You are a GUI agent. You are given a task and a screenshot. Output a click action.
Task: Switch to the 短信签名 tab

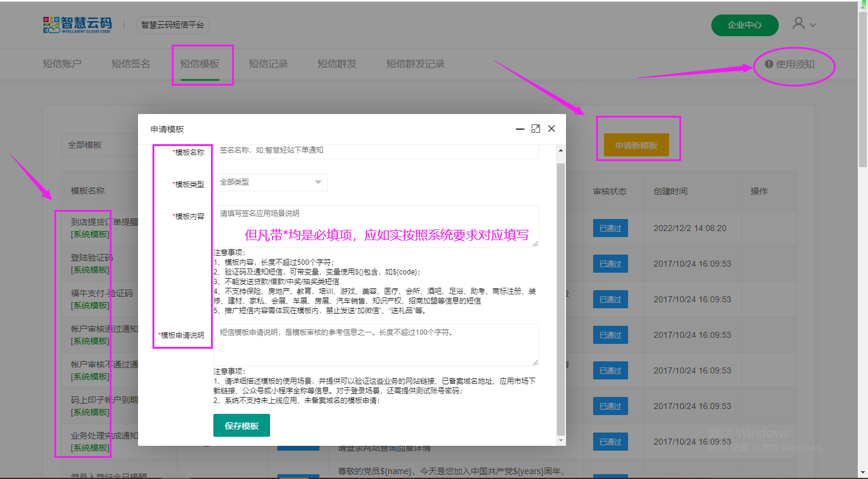pyautogui.click(x=131, y=64)
